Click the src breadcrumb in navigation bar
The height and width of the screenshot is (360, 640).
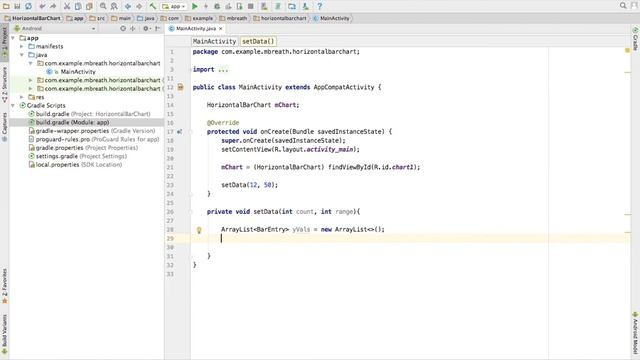pyautogui.click(x=98, y=18)
